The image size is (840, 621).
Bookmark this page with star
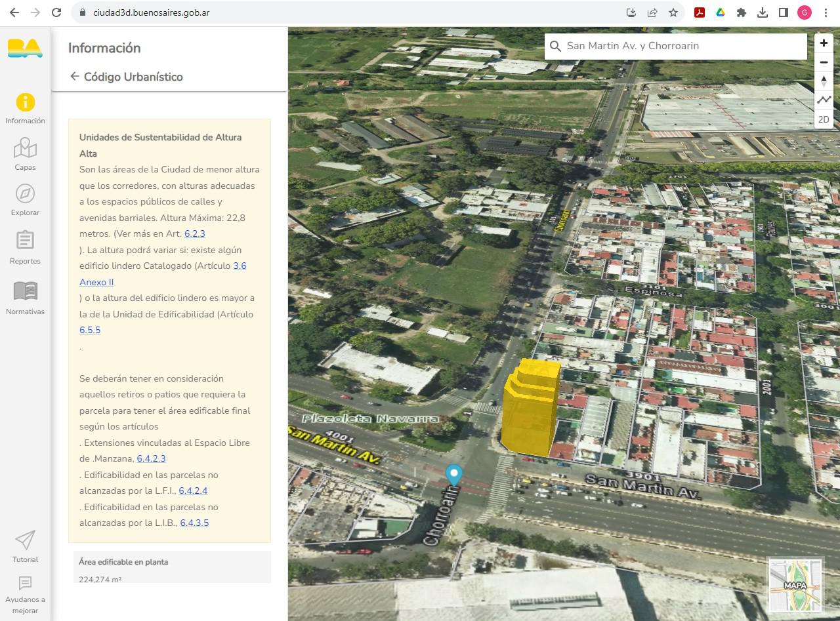[673, 12]
